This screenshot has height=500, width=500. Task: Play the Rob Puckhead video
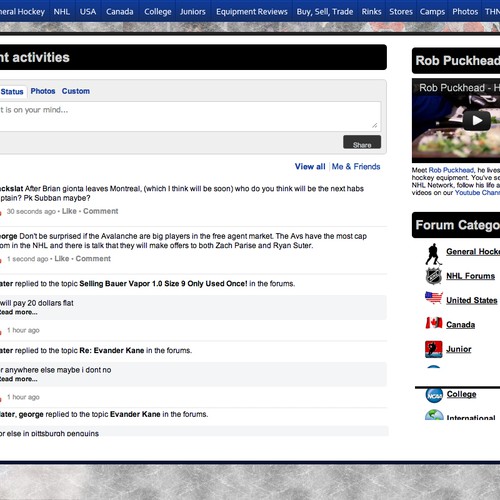pyautogui.click(x=477, y=120)
